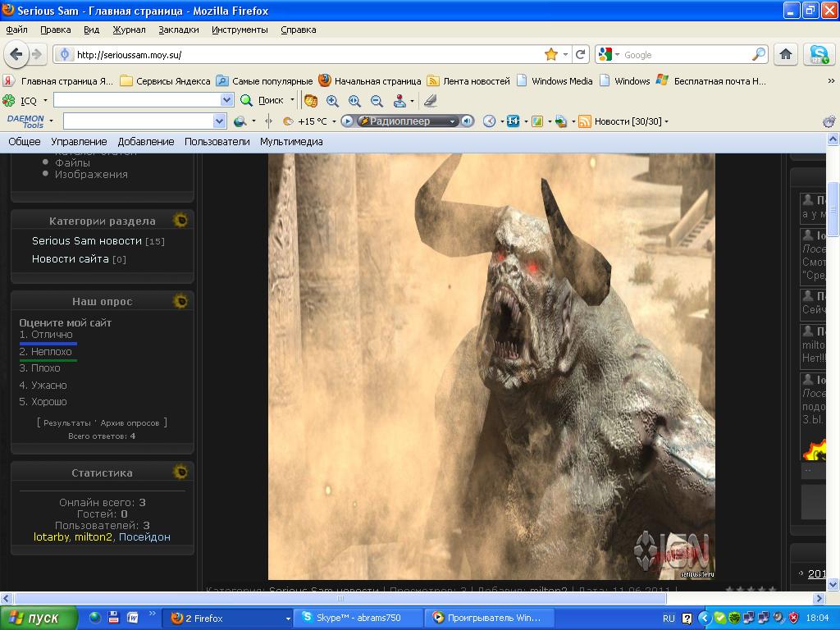Expand the DAEMON Tools toolbar menu

(x=51, y=121)
